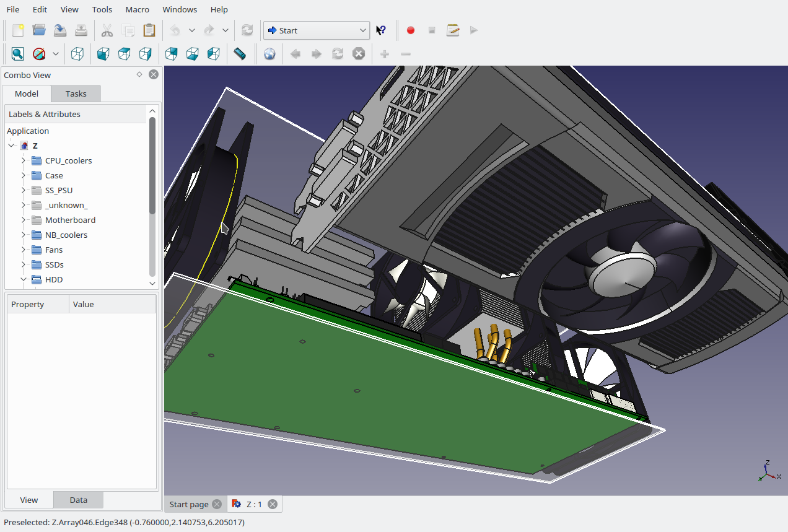Open the Macro menu
Viewport: 788px width, 532px height.
[137, 9]
